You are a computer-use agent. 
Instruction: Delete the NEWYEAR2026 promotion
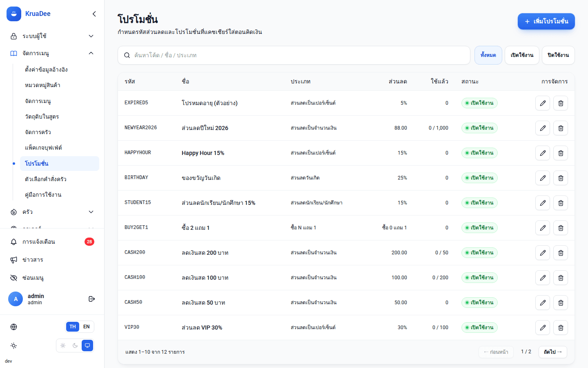pyautogui.click(x=561, y=128)
